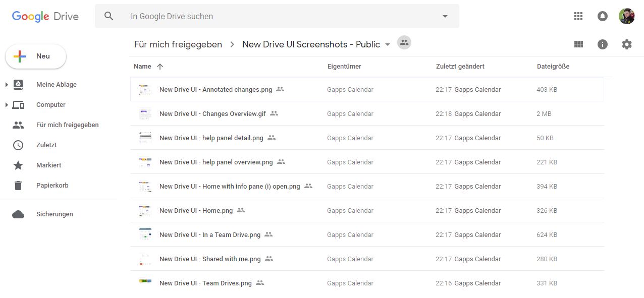Open Drive settings gear

tap(626, 44)
